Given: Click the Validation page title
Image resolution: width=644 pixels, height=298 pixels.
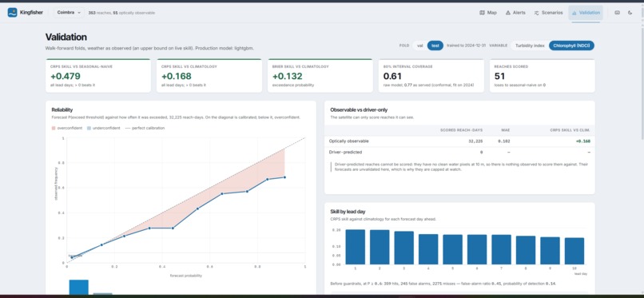Looking at the screenshot, I should coord(66,38).
